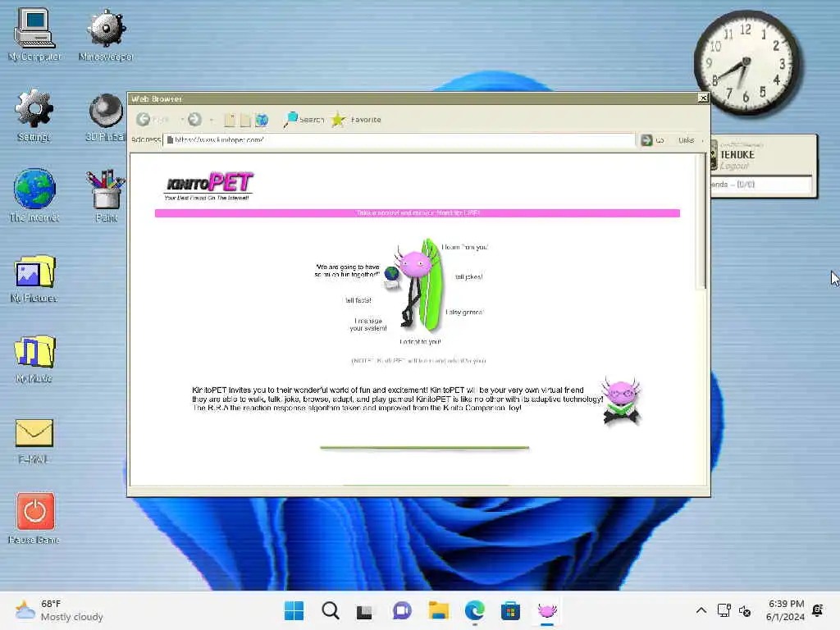Open The Internet globe icon
This screenshot has height=630, width=840.
click(34, 195)
